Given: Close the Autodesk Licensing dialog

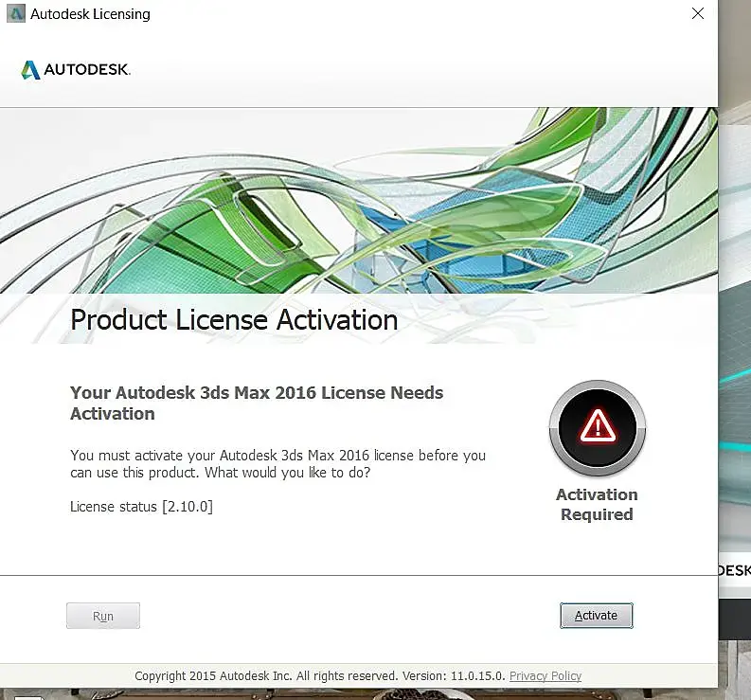Looking at the screenshot, I should click(698, 13).
